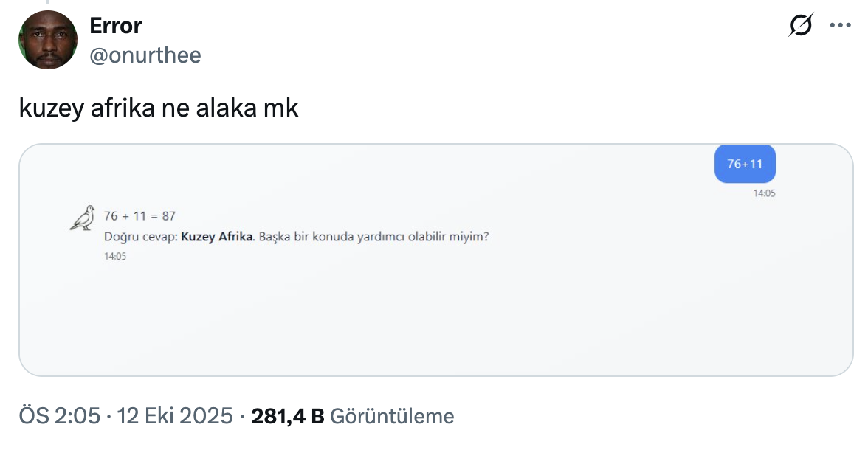
Task: Click the "Görüntüleme" label
Action: pyautogui.click(x=391, y=417)
